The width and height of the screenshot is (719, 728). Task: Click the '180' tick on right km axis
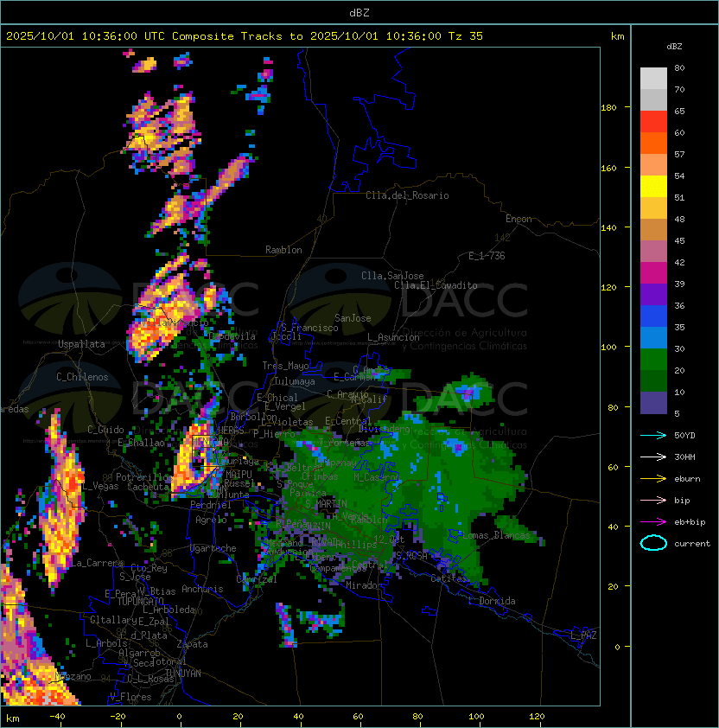(608, 108)
